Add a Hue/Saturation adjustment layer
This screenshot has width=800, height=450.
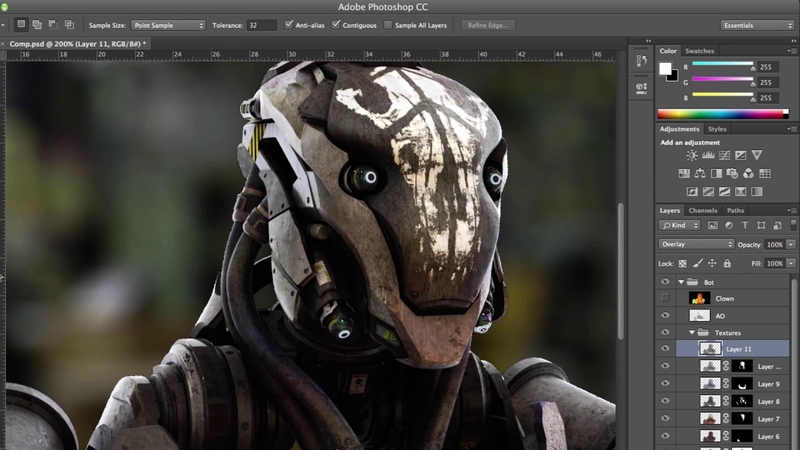[684, 173]
